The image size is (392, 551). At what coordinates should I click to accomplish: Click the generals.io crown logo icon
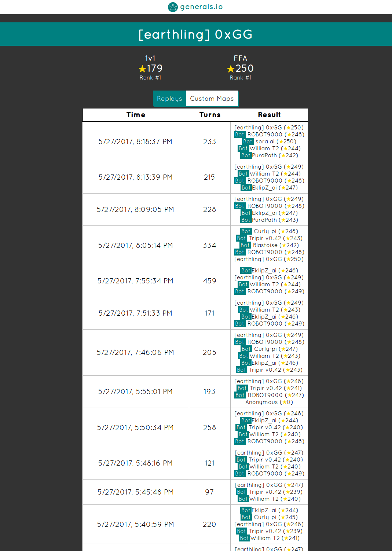[173, 7]
